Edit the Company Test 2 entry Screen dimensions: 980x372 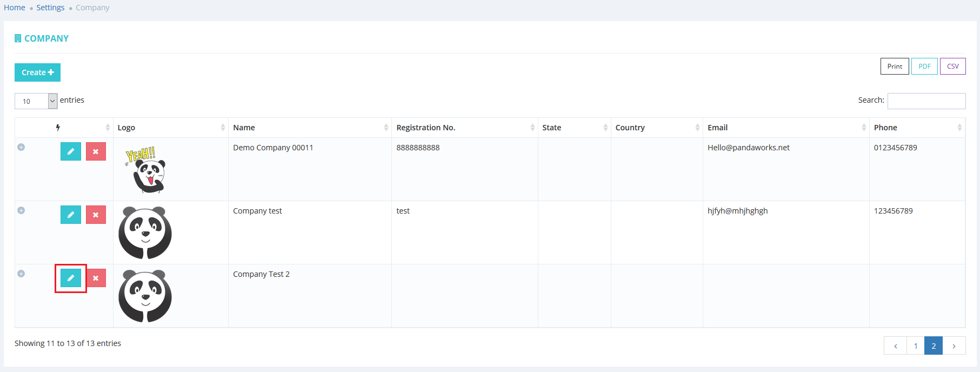70,278
